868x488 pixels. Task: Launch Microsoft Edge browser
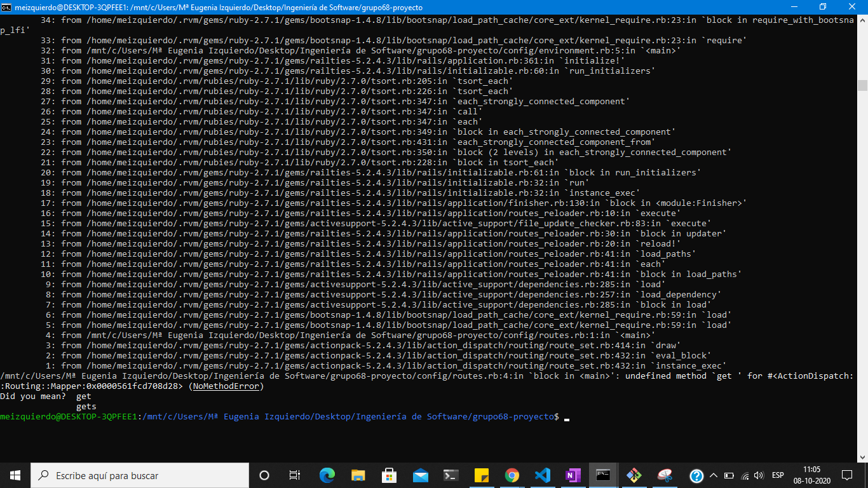pyautogui.click(x=327, y=475)
